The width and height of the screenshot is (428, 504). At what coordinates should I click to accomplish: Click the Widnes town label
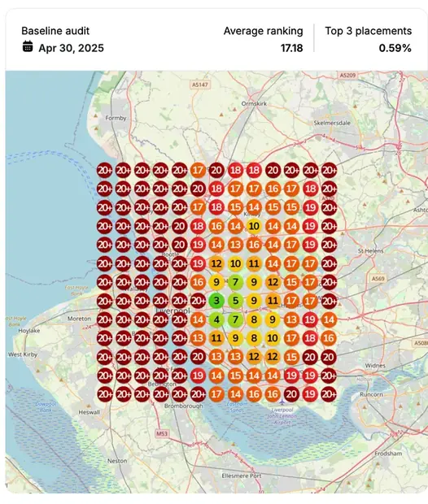coord(375,366)
